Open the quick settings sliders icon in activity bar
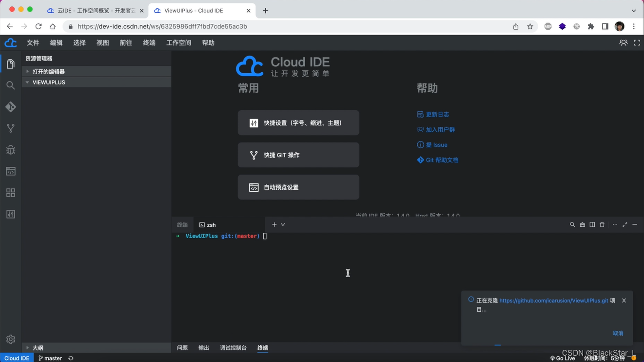The width and height of the screenshot is (644, 362). tap(10, 214)
